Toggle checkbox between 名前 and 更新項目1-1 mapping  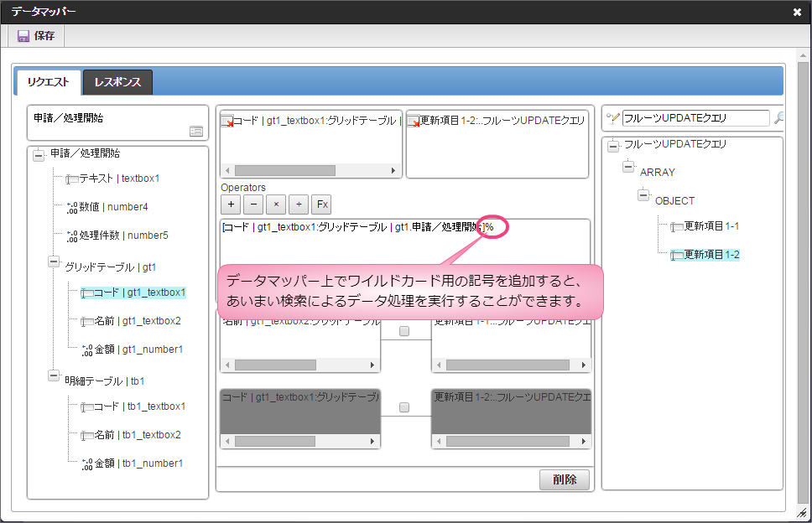[404, 331]
